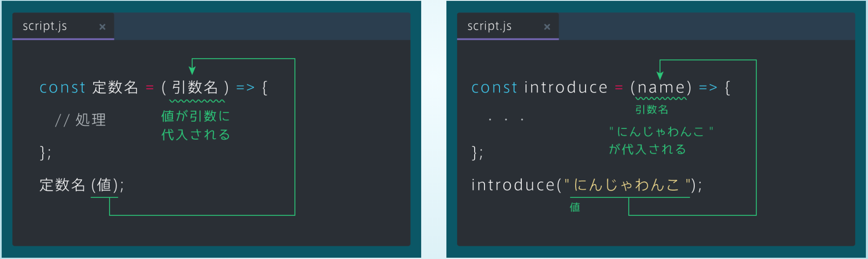Screen dimensions: 868x259
Task: Close the right script.js tab
Action: tap(547, 27)
